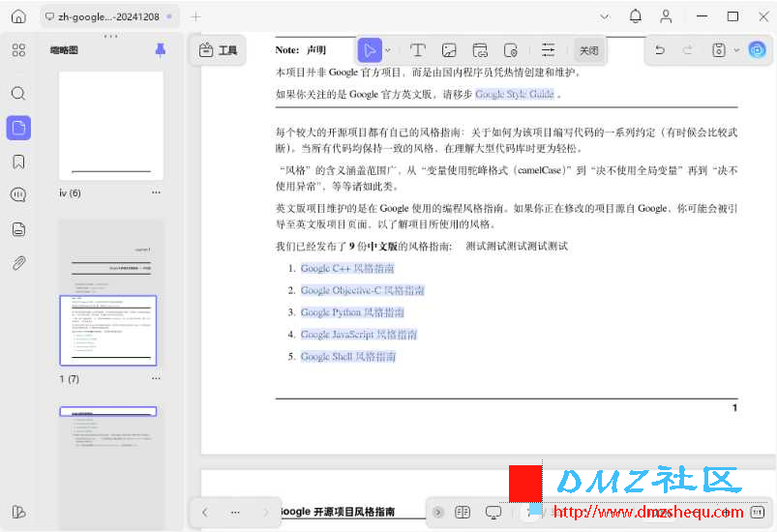This screenshot has width=777, height=532.
Task: Toggle the thumbnails sidebar view
Action: tap(18, 128)
